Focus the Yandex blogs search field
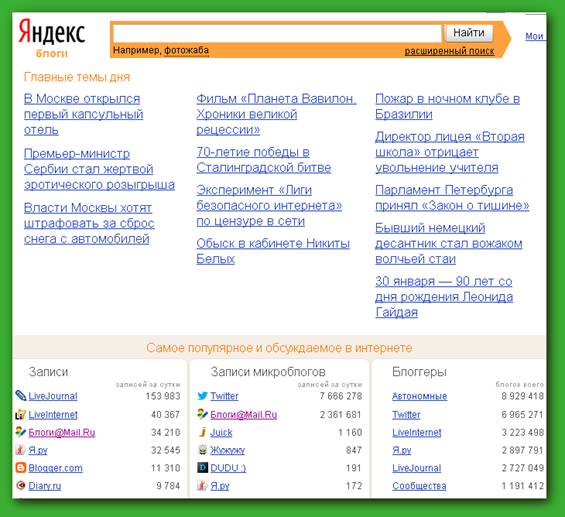 click(277, 34)
